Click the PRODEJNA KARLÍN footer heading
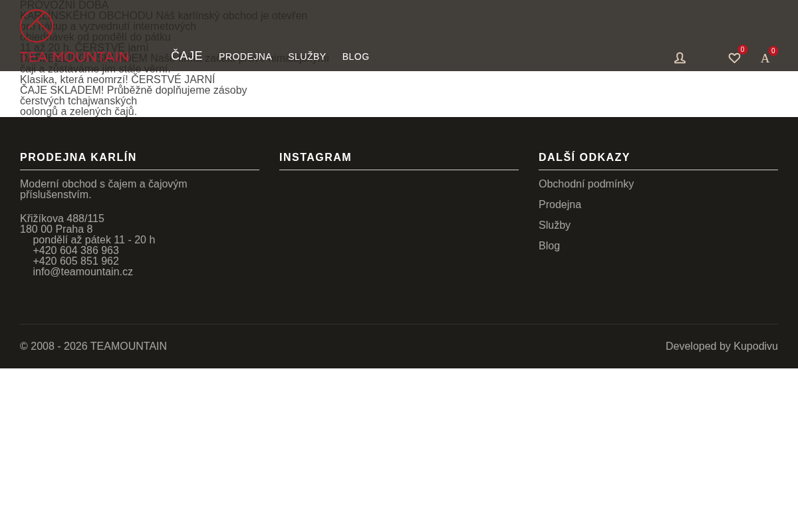The height and width of the screenshot is (532, 798). tap(78, 157)
